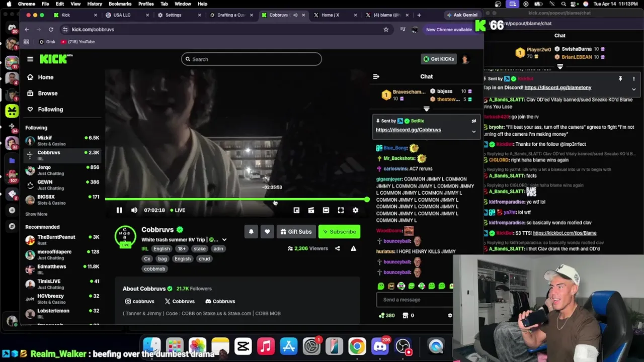
Task: Open the Kick hamburger sidebar menu
Action: point(30,59)
